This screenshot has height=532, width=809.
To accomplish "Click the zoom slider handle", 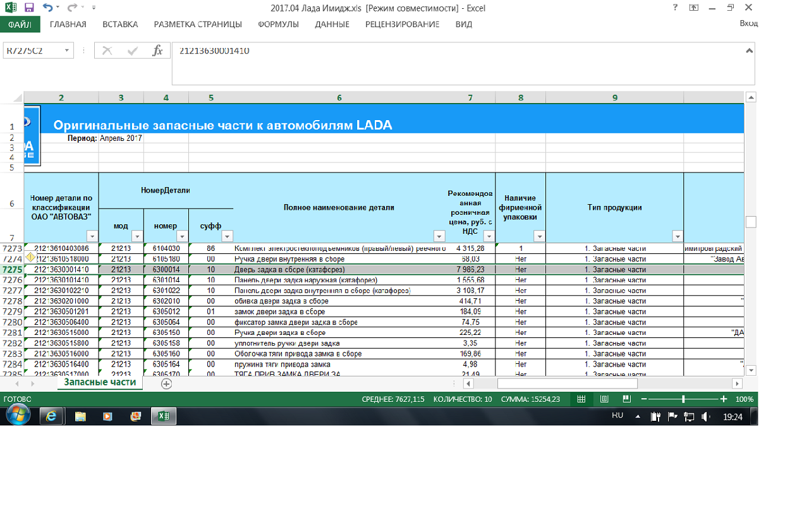I will [x=683, y=399].
